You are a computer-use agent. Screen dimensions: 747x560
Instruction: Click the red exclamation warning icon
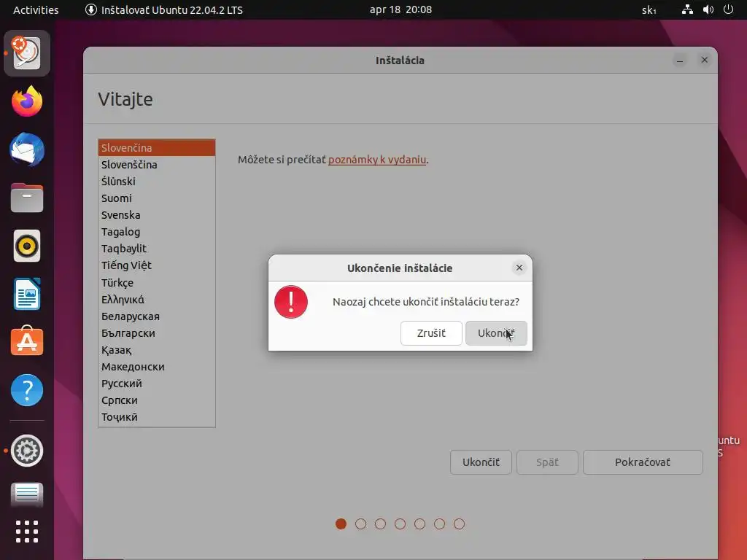click(x=290, y=302)
